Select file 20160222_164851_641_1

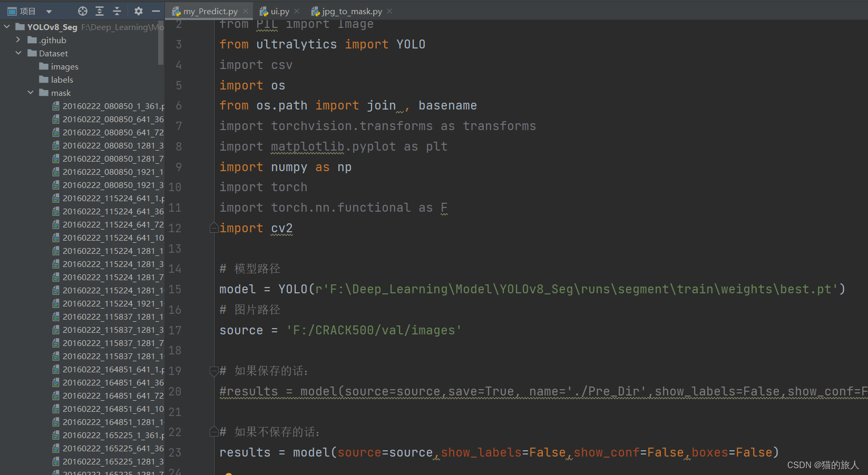coord(113,369)
